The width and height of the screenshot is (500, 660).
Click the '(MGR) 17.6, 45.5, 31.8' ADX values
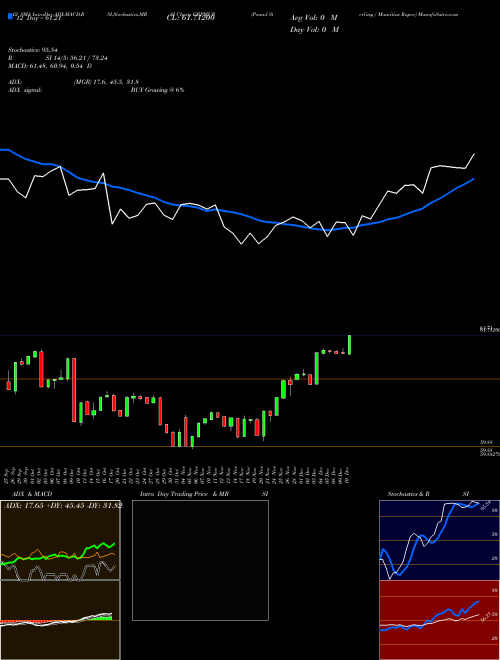[106, 82]
